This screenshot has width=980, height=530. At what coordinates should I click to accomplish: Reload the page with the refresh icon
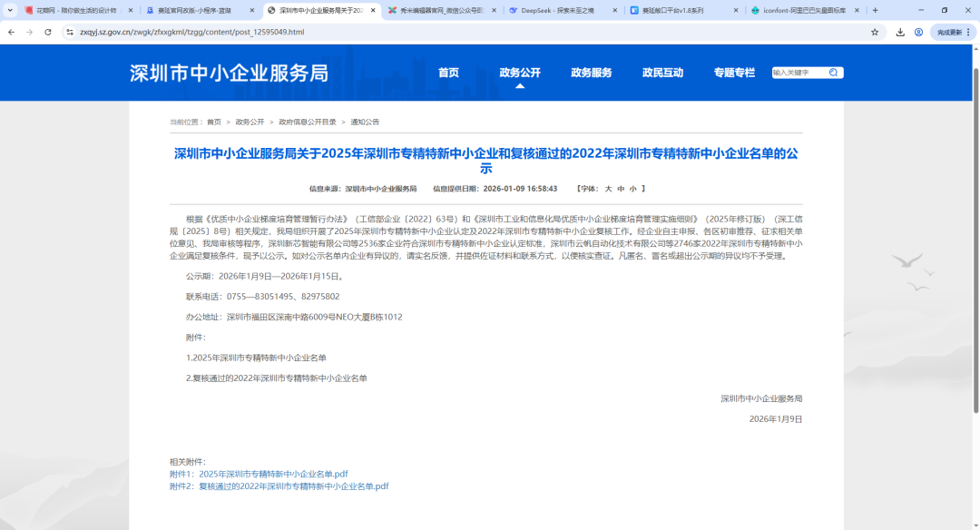[x=48, y=32]
